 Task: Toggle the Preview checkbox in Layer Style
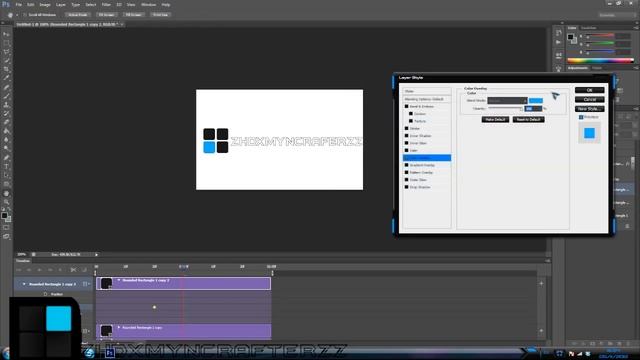click(581, 117)
